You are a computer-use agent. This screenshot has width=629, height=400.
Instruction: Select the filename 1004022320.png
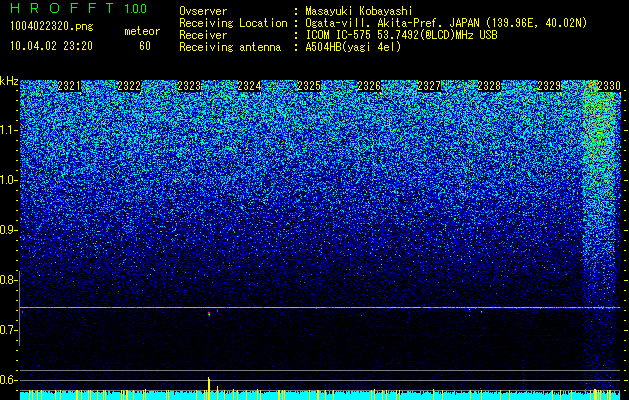click(x=51, y=26)
